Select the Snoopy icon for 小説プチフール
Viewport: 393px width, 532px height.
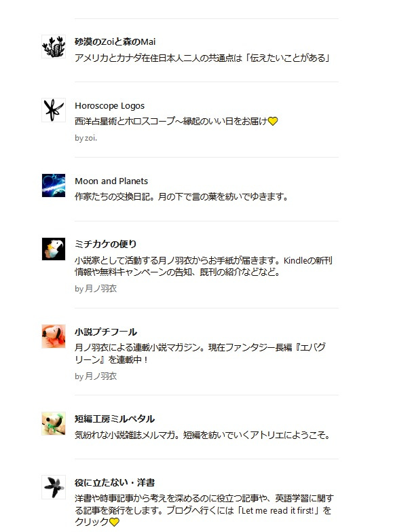tap(54, 336)
